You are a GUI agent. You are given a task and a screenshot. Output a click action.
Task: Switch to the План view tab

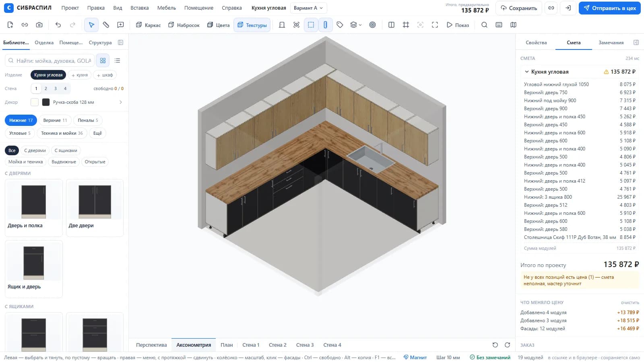pyautogui.click(x=227, y=345)
